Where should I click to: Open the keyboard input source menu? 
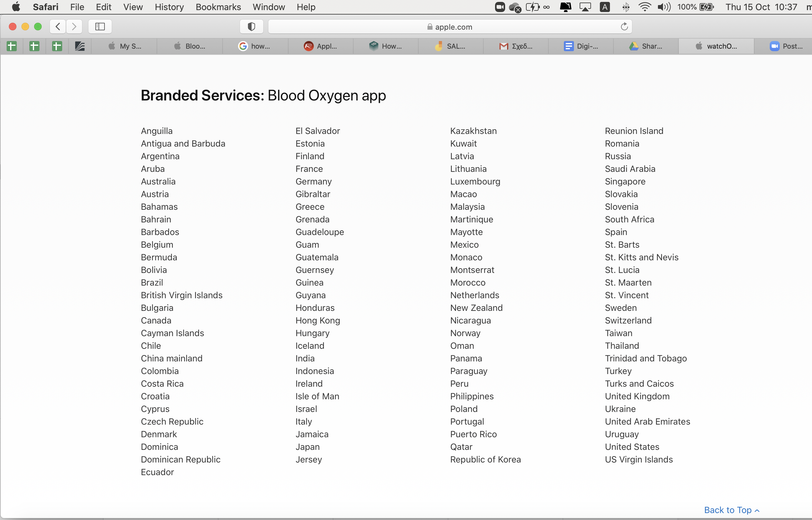[605, 7]
